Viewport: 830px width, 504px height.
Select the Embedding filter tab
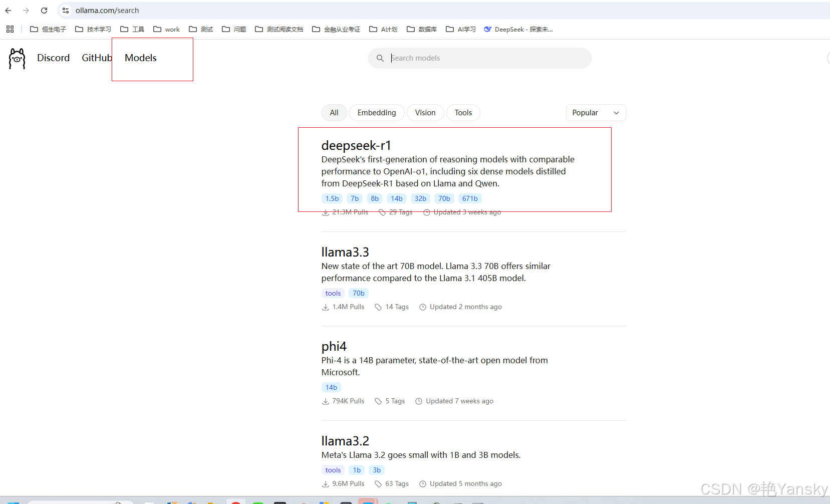[377, 113]
